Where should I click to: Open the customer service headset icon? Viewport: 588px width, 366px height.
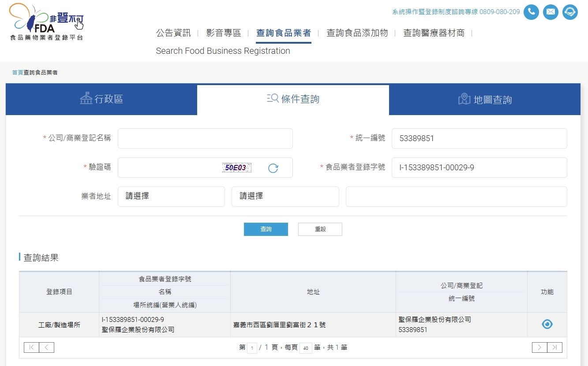(x=570, y=12)
